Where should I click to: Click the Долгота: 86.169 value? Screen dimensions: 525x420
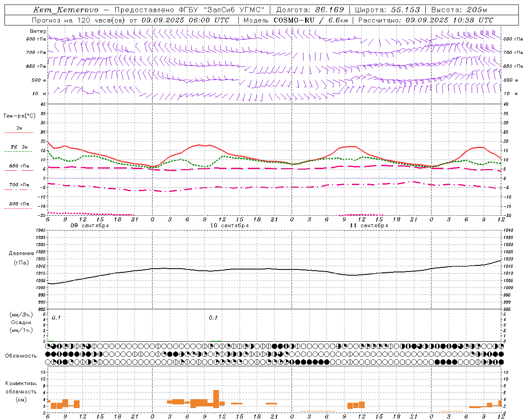[x=310, y=10]
